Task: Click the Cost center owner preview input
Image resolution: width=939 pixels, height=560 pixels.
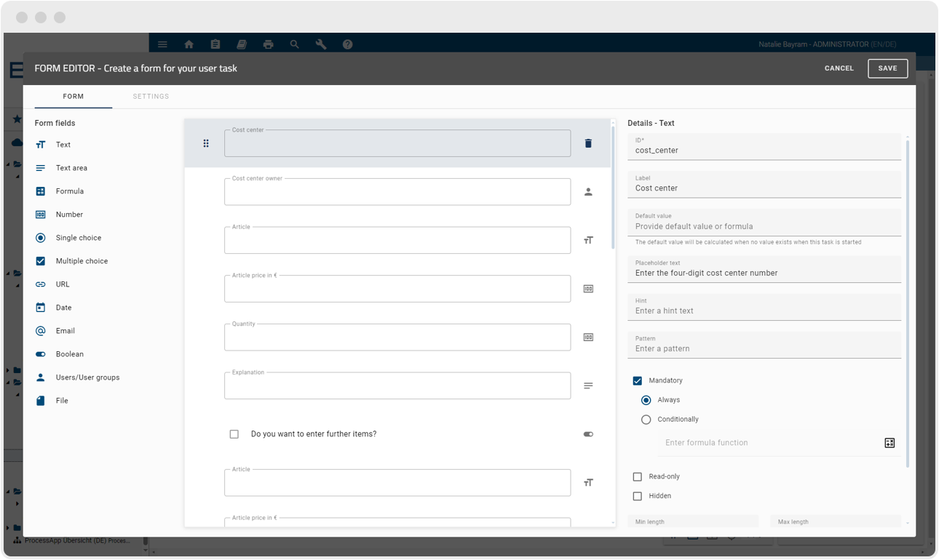Action: pos(397,192)
